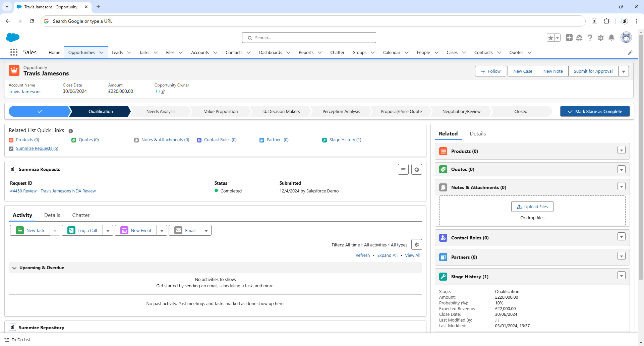Screen dimensions: 644x346
Task: Collapse the Upcoming & Overdue section
Action: coord(14,268)
